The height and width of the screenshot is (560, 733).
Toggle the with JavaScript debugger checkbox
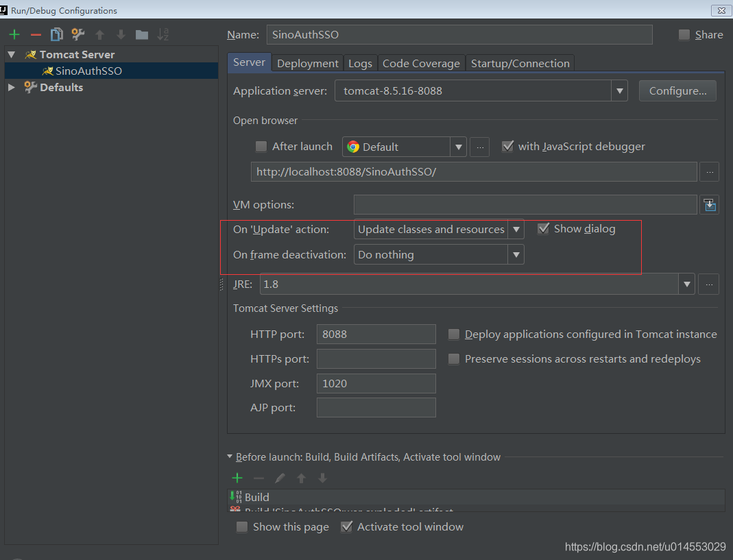pos(507,146)
